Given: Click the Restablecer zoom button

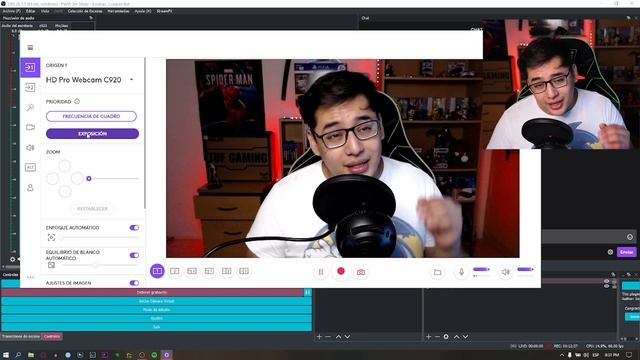Looking at the screenshot, I should pyautogui.click(x=92, y=209).
